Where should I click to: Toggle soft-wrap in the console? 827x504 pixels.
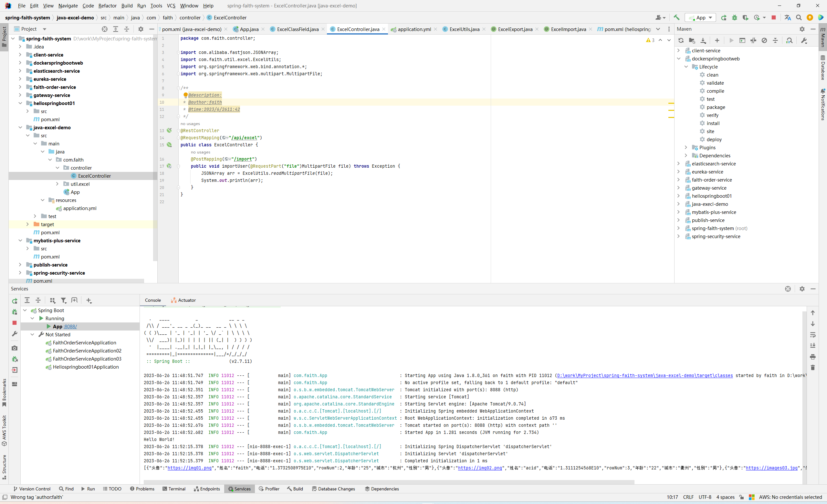pyautogui.click(x=812, y=335)
